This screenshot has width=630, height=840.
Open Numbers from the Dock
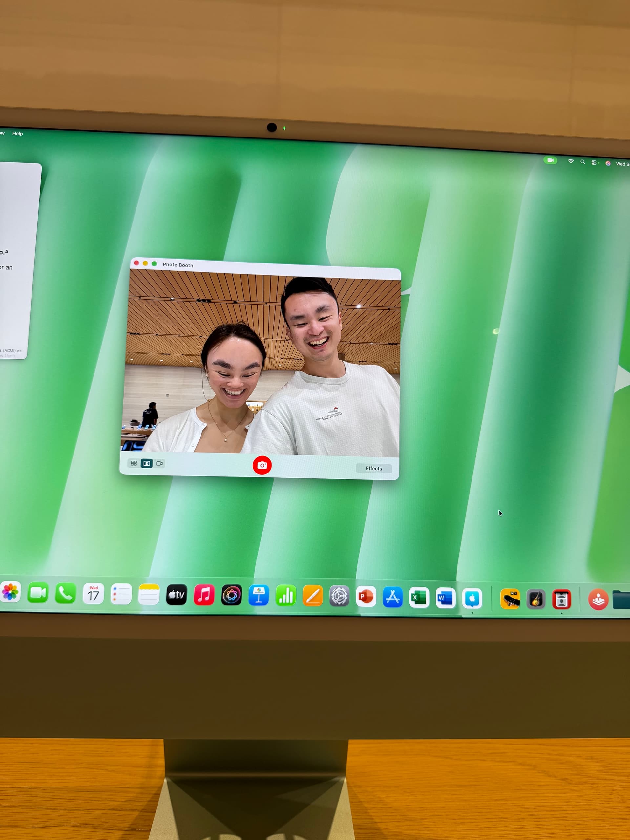click(x=286, y=596)
